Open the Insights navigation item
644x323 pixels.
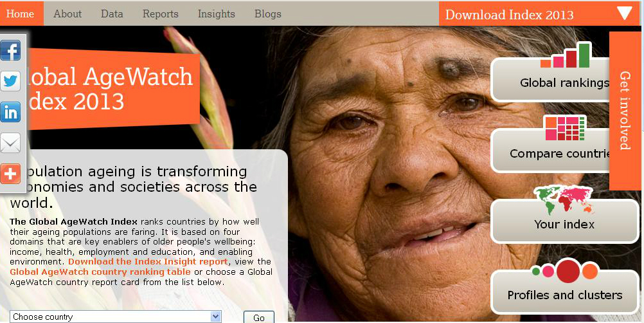click(217, 14)
